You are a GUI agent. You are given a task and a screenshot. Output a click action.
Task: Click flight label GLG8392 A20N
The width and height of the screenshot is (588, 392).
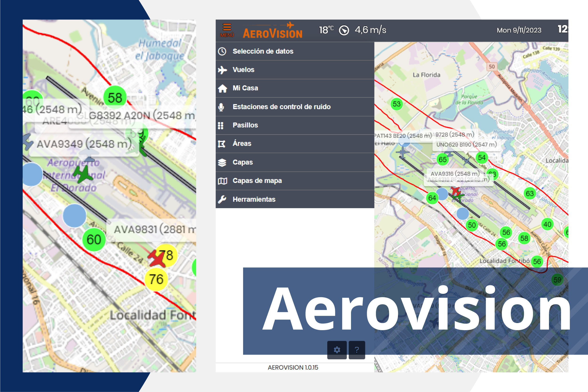pyautogui.click(x=136, y=115)
